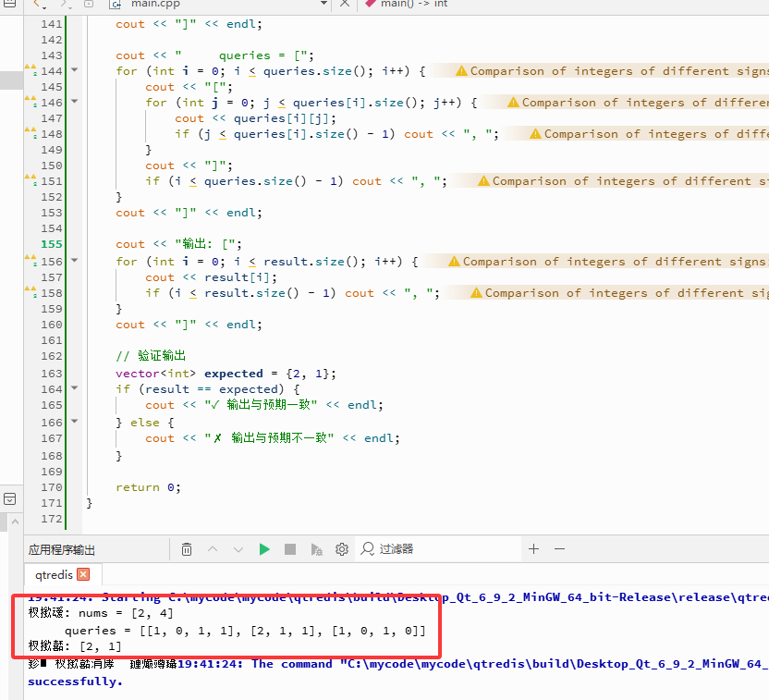Click the main() symbol icon
The width and height of the screenshot is (769, 700).
coord(371,4)
